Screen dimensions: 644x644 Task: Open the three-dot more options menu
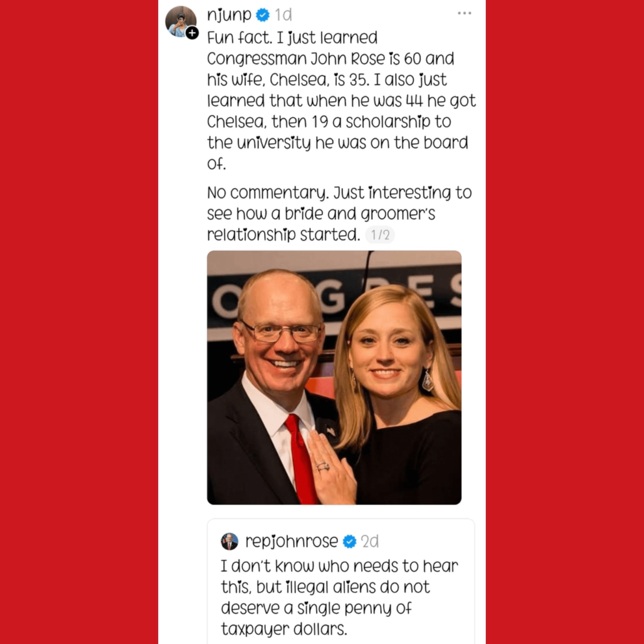pyautogui.click(x=464, y=13)
